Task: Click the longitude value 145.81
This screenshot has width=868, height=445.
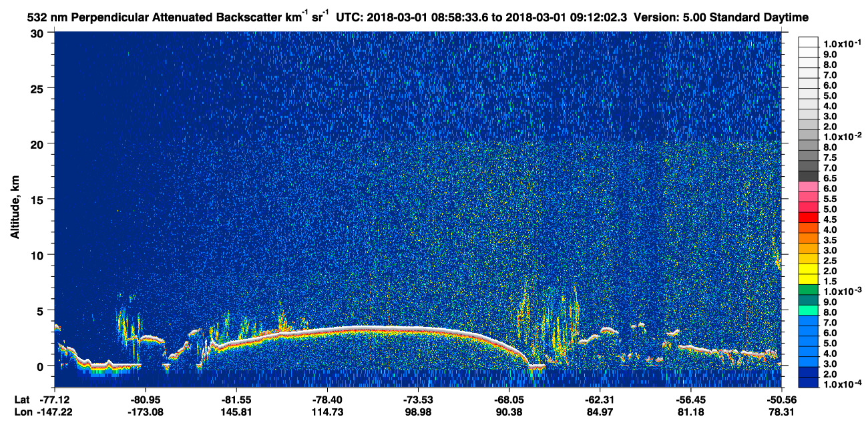Action: click(x=236, y=412)
